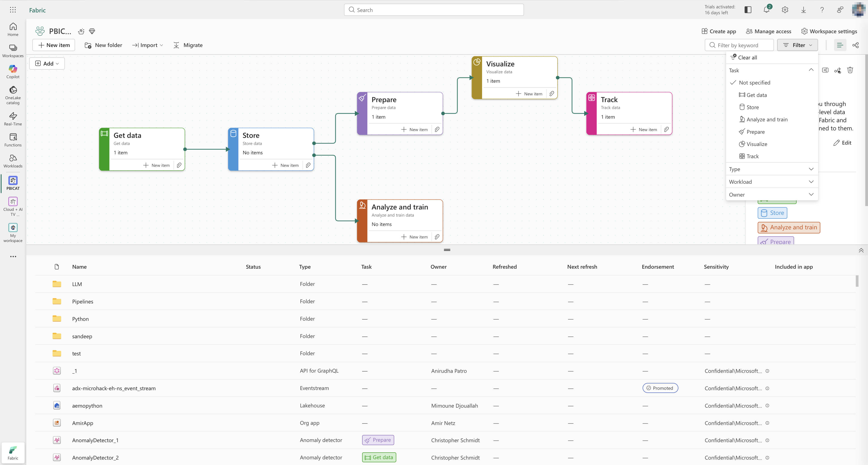Screen dimensions: 868x465
Task: Switch to lineage view icon
Action: 856,45
